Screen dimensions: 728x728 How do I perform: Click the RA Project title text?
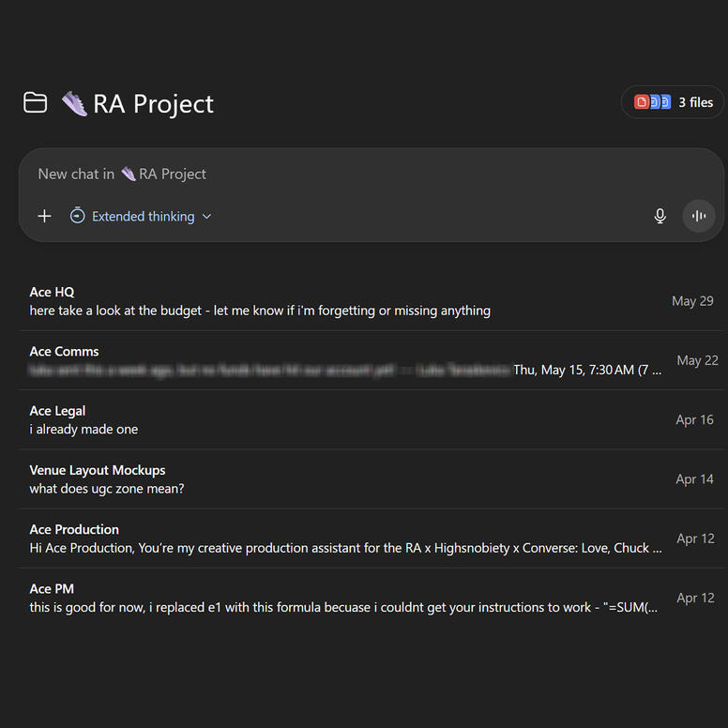point(154,103)
